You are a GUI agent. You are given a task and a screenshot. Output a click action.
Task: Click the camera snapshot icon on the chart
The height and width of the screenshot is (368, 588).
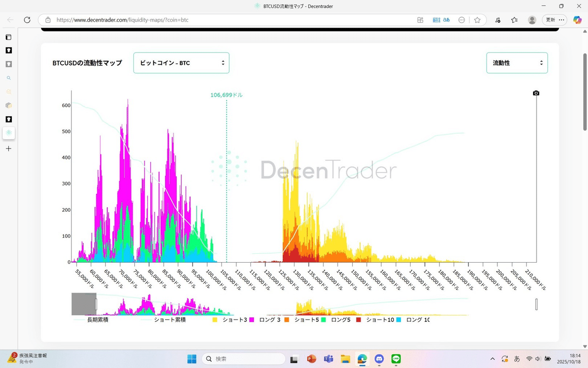[x=536, y=93]
